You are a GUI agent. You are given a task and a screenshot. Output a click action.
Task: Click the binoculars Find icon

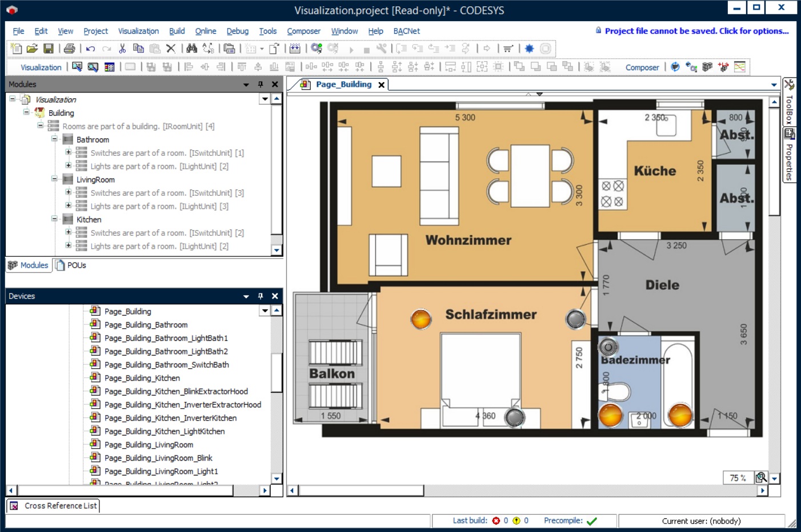191,49
